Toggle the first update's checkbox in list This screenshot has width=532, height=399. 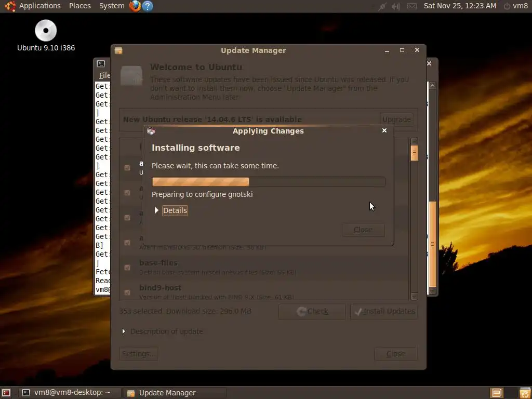tap(127, 168)
